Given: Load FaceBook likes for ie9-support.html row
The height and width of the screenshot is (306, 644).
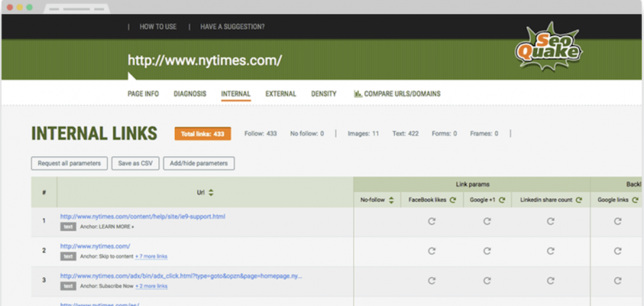Looking at the screenshot, I should [432, 222].
